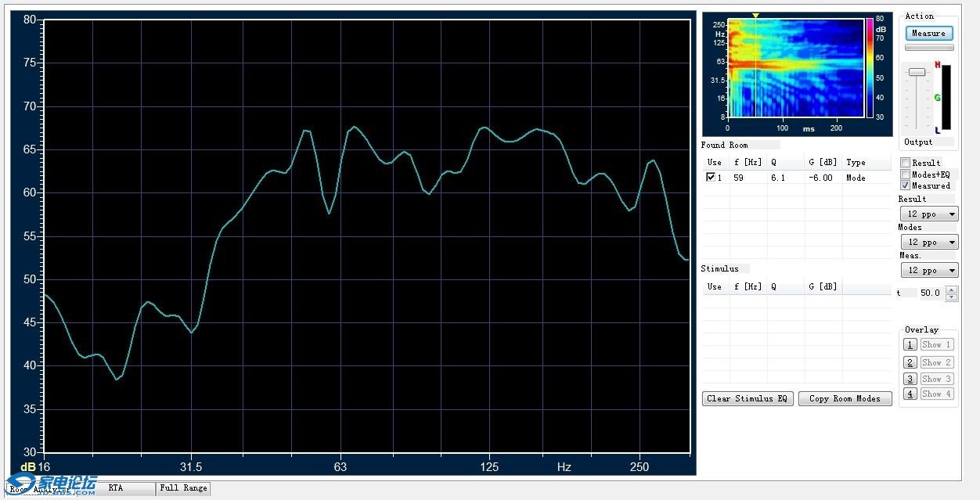Click overlay slot 3 button

click(x=910, y=379)
